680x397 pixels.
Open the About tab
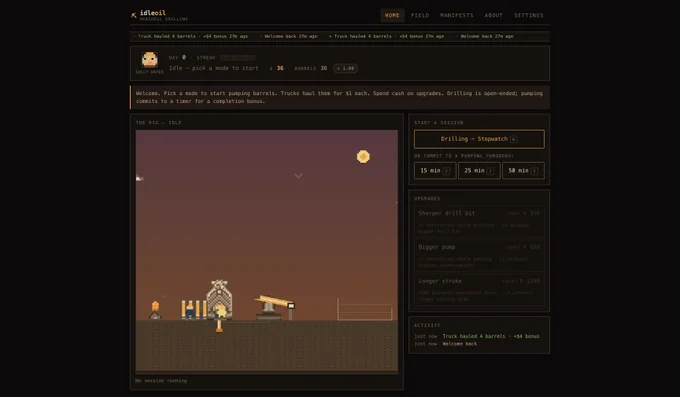coord(494,15)
